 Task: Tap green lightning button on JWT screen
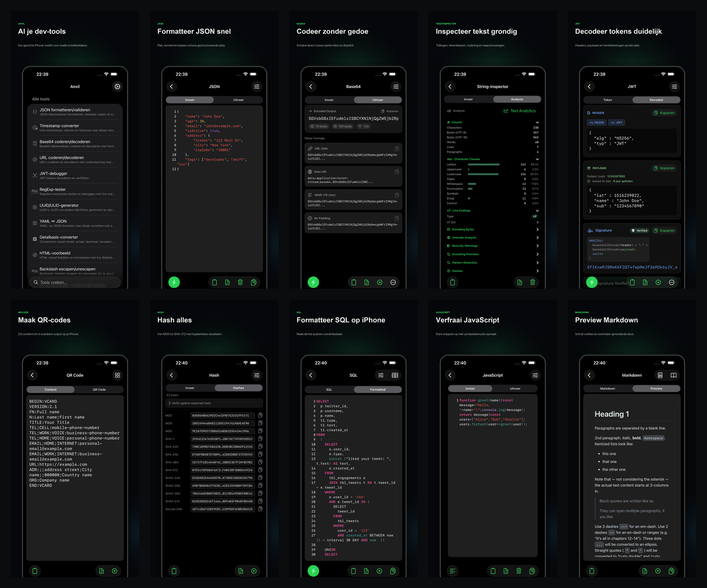click(592, 282)
